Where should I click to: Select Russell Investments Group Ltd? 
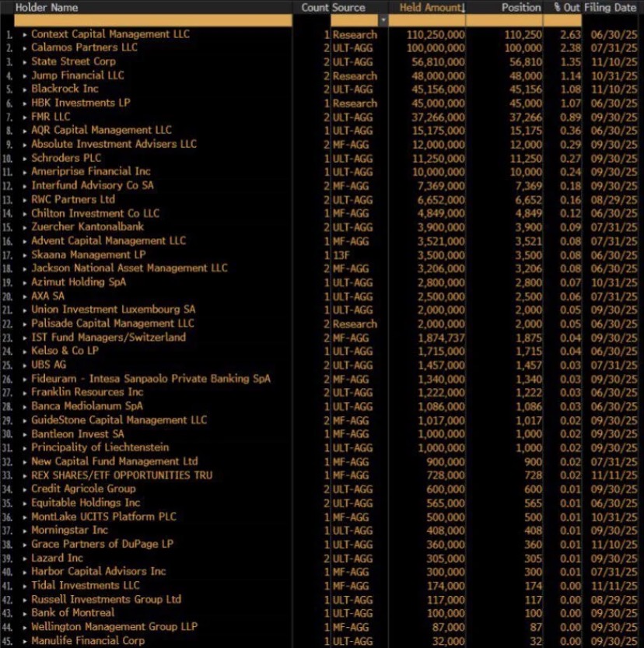[107, 599]
